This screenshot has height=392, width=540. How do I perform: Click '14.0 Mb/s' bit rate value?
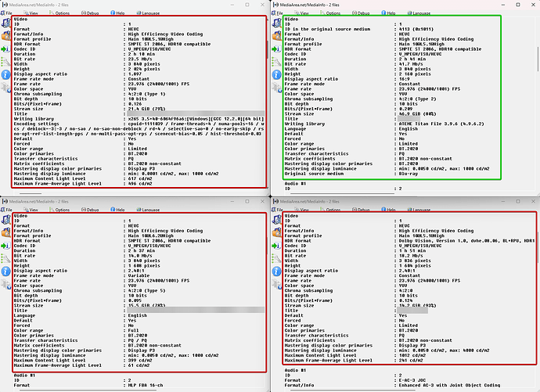[x=140, y=255]
